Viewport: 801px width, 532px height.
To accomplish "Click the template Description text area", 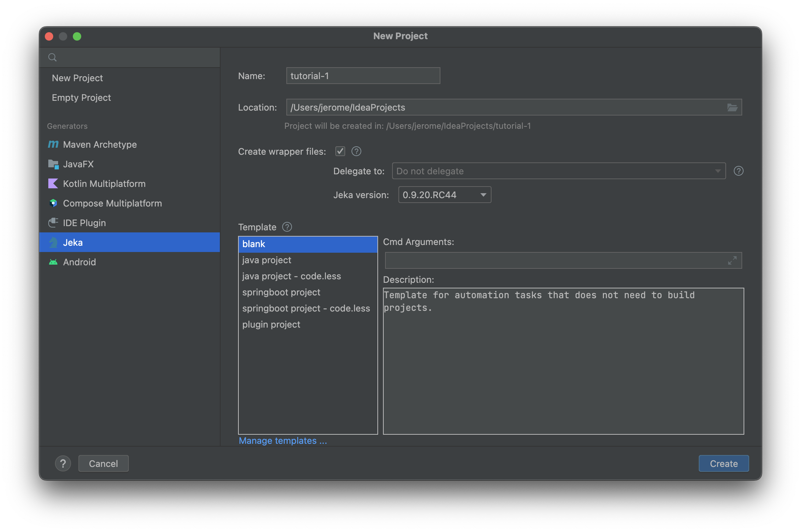I will 563,361.
